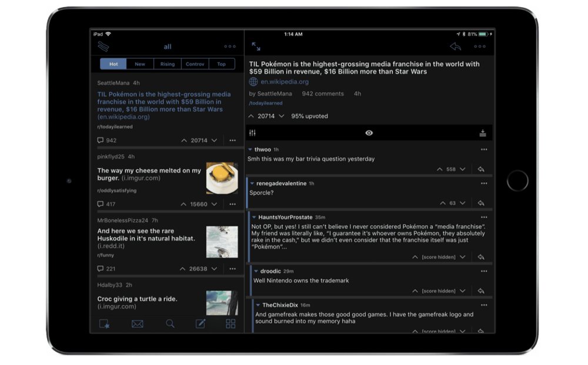Open the three-dot menu beside 'all'
588x365 pixels.
tap(230, 46)
